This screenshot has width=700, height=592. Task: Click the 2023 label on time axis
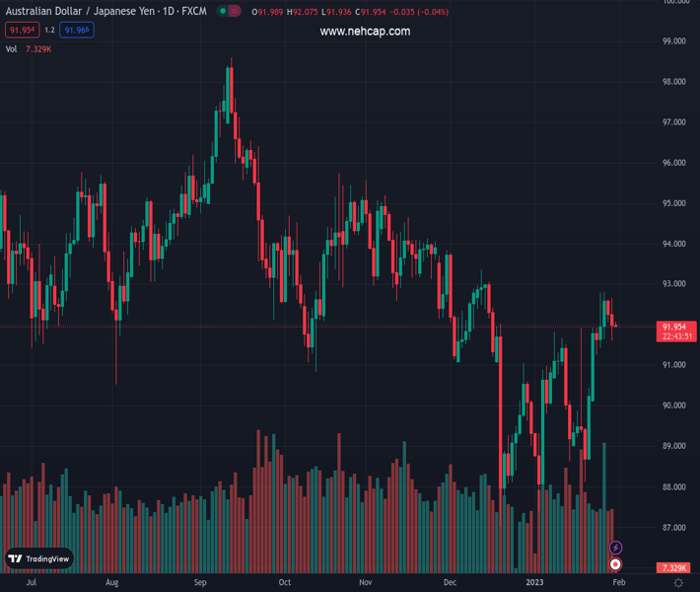click(534, 583)
